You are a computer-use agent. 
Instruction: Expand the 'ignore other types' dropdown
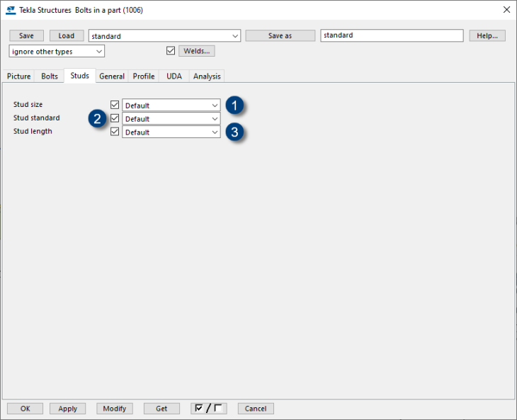click(57, 52)
